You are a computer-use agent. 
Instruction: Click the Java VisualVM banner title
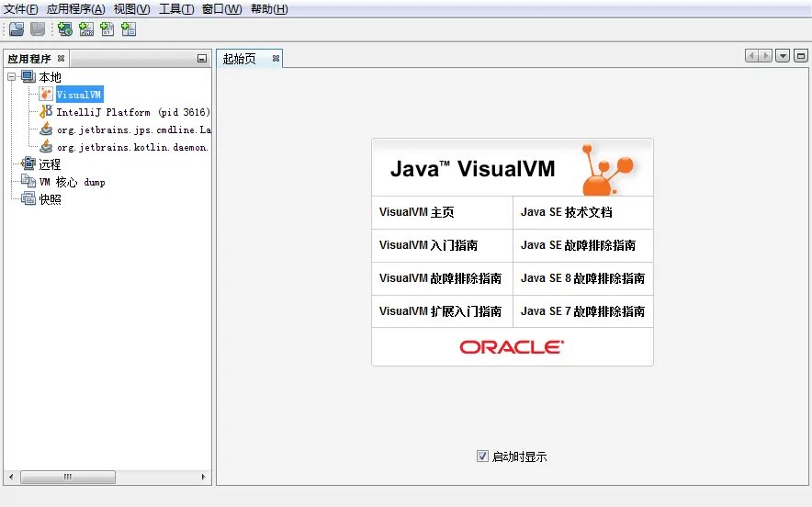(472, 169)
